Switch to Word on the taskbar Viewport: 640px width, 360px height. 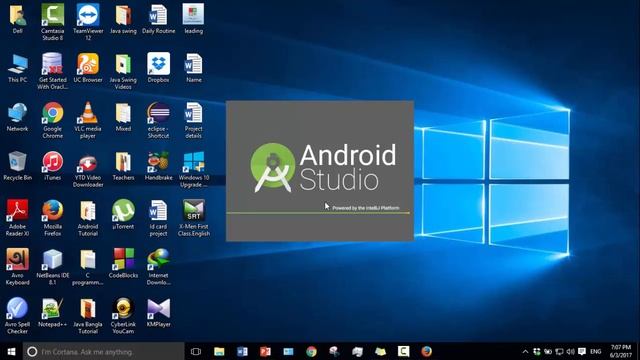click(x=242, y=351)
